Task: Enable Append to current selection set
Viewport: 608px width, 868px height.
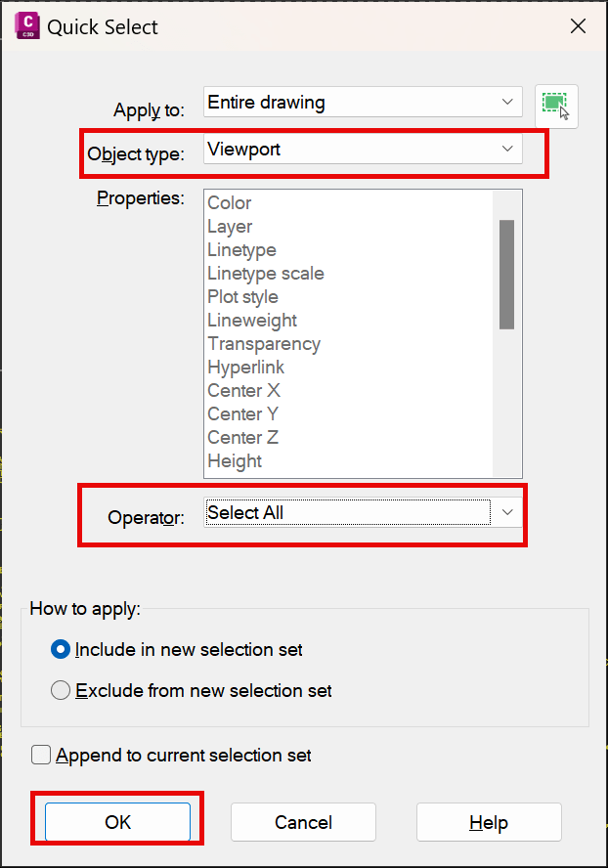Action: (x=41, y=755)
